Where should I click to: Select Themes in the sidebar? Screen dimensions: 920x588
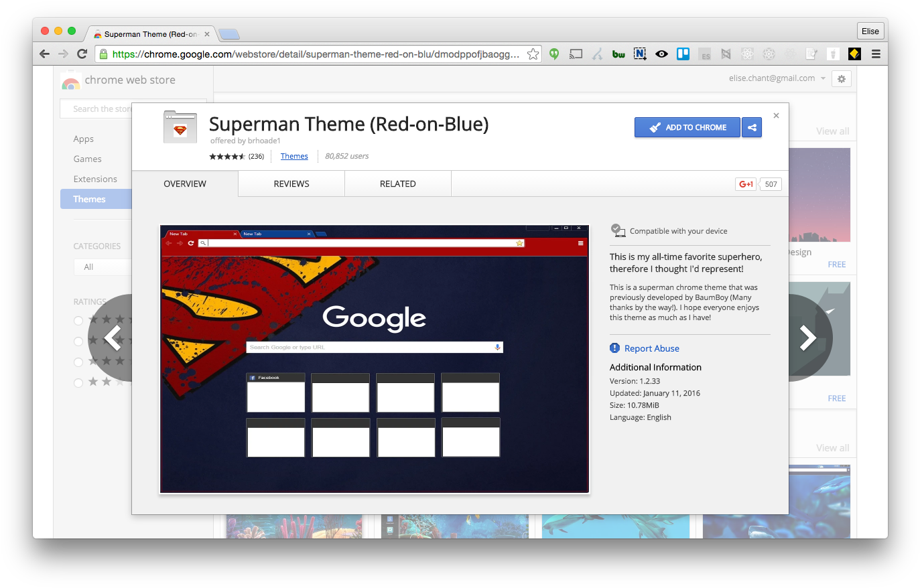click(96, 199)
